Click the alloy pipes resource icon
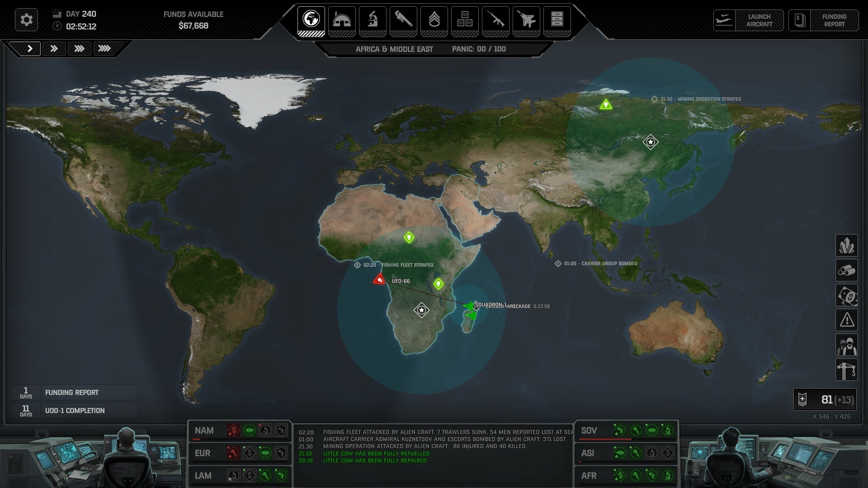Image resolution: width=868 pixels, height=488 pixels. click(x=846, y=270)
